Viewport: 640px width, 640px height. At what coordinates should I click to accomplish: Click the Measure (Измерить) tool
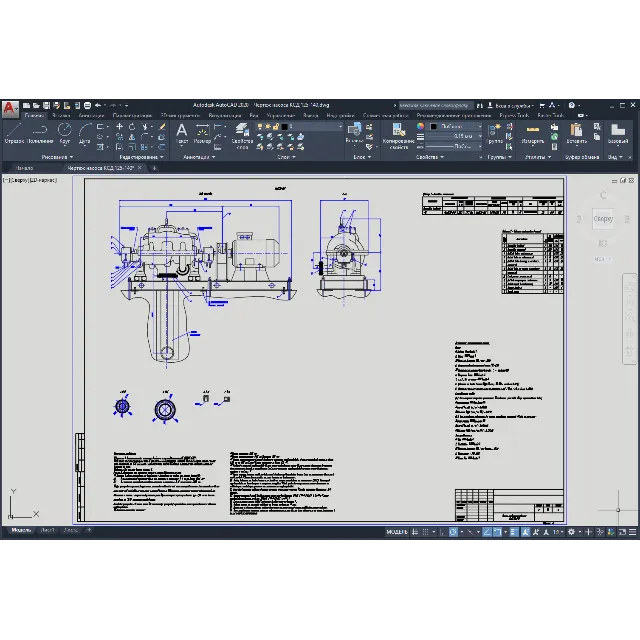click(533, 134)
